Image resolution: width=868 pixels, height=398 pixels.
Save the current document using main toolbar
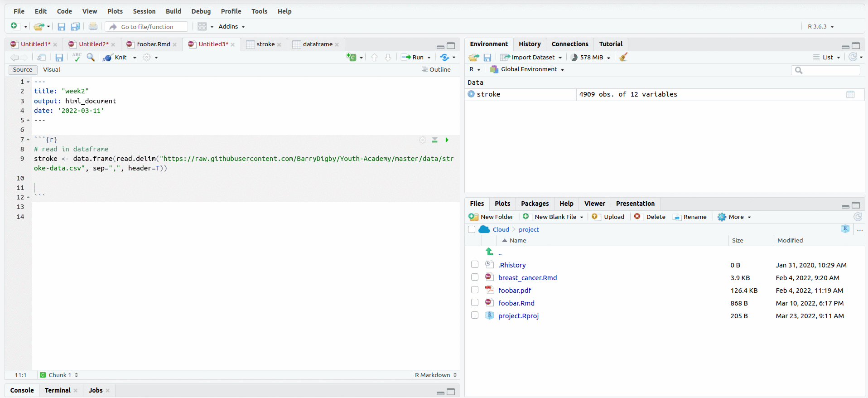[61, 27]
